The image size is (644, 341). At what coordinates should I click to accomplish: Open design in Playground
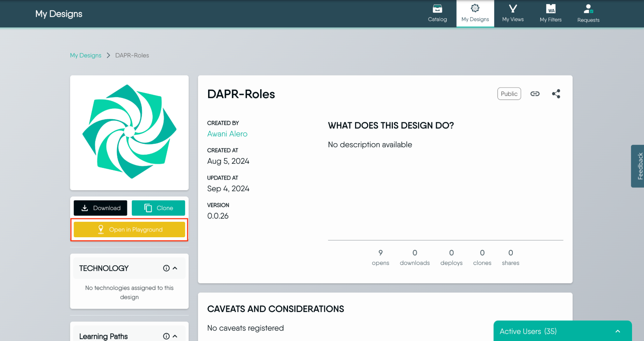point(129,229)
